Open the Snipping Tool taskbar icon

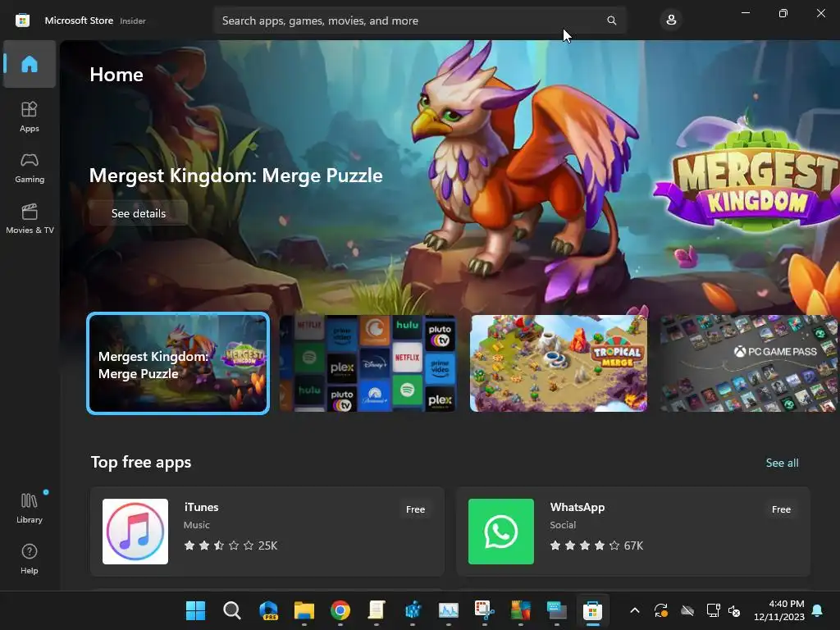[484, 610]
